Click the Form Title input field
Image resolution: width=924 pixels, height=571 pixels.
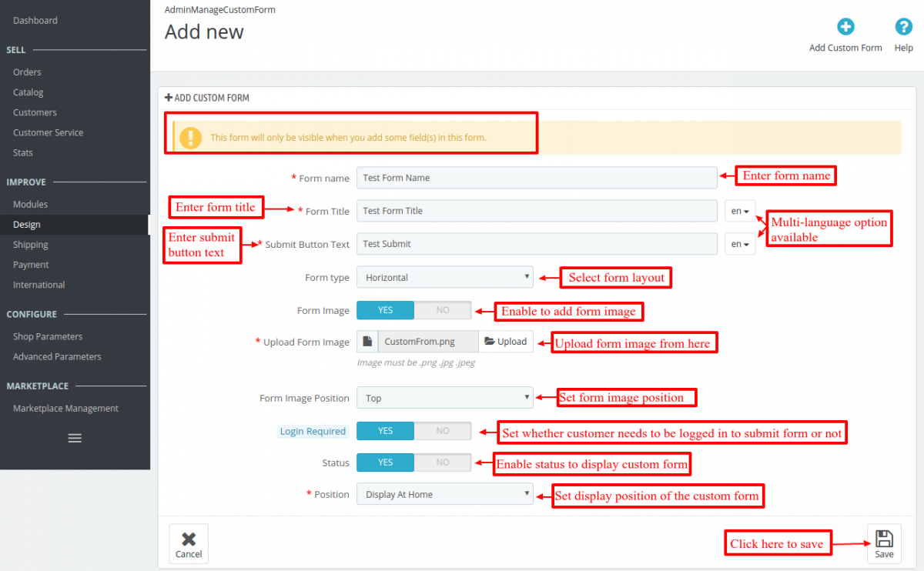click(x=537, y=211)
